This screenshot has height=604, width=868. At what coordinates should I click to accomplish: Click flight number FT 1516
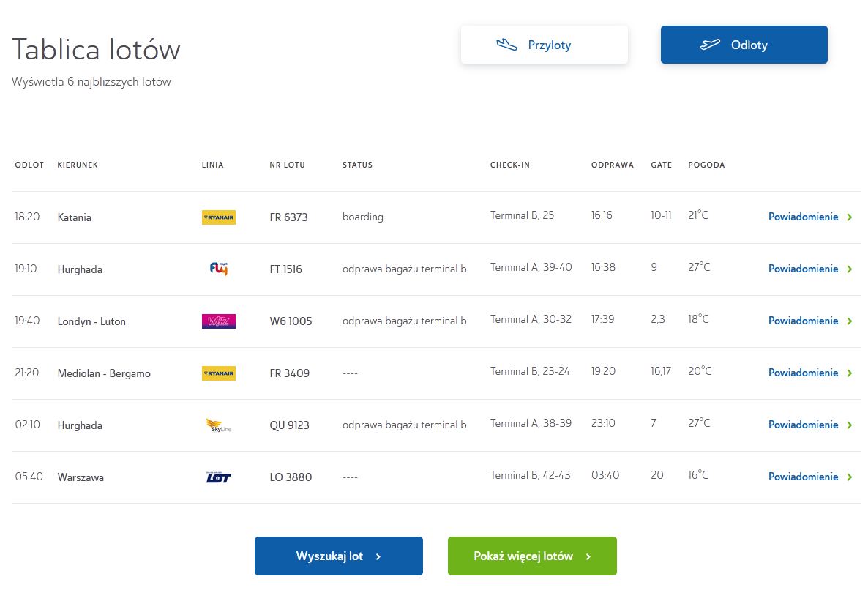click(285, 269)
